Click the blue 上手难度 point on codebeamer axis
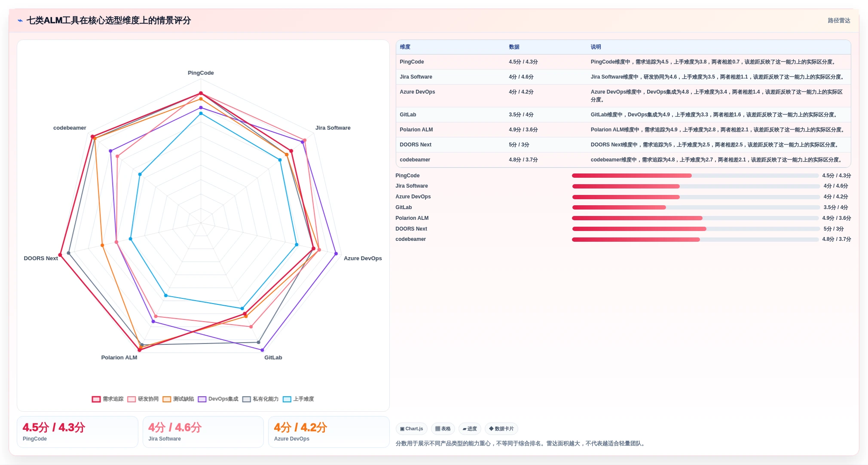The height and width of the screenshot is (465, 868). point(140,174)
